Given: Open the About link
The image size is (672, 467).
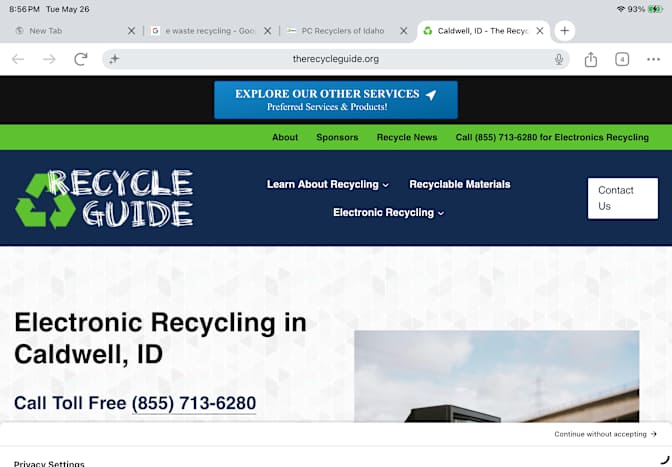Looking at the screenshot, I should [x=285, y=138].
